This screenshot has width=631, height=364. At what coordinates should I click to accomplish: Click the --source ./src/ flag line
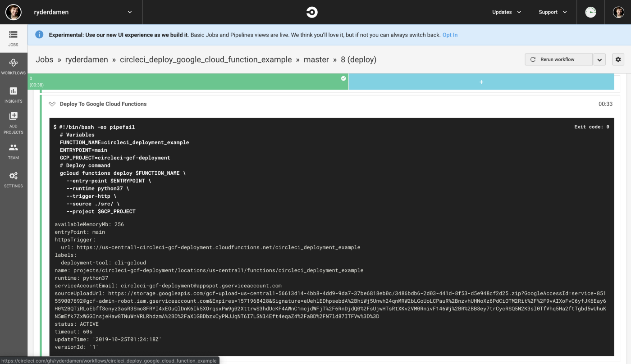[x=93, y=204]
